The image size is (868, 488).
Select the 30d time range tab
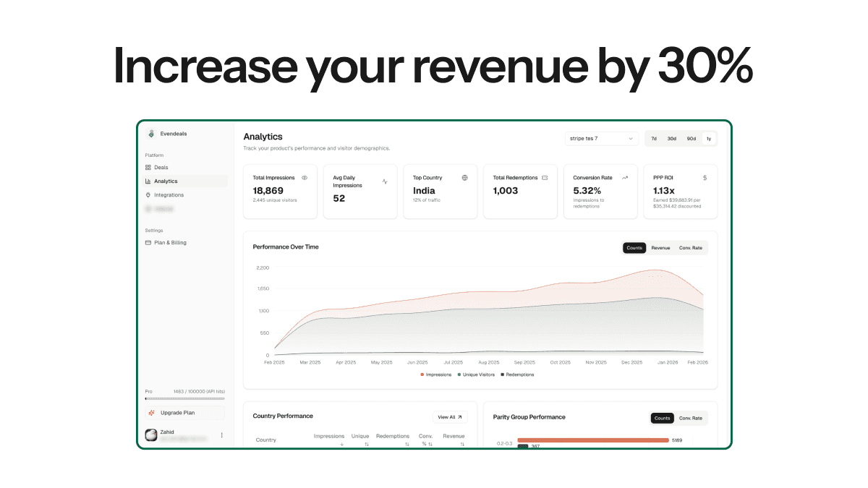point(672,138)
